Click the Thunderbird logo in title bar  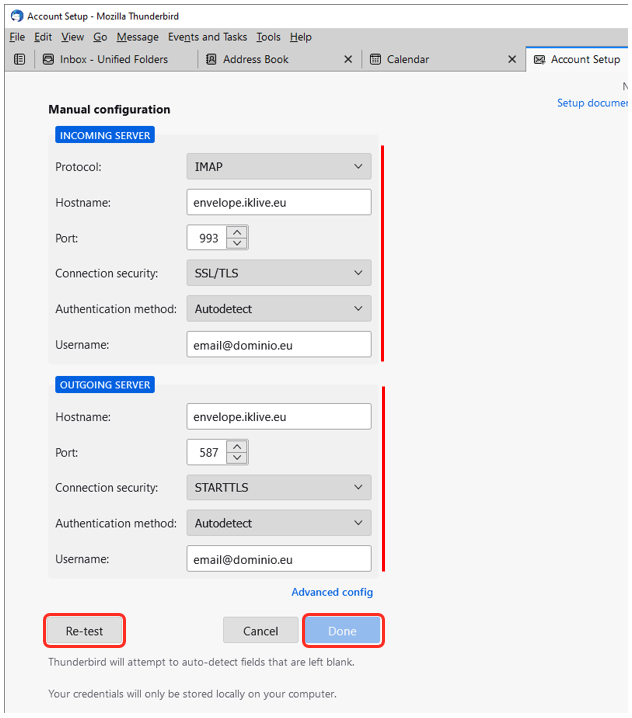pos(14,16)
